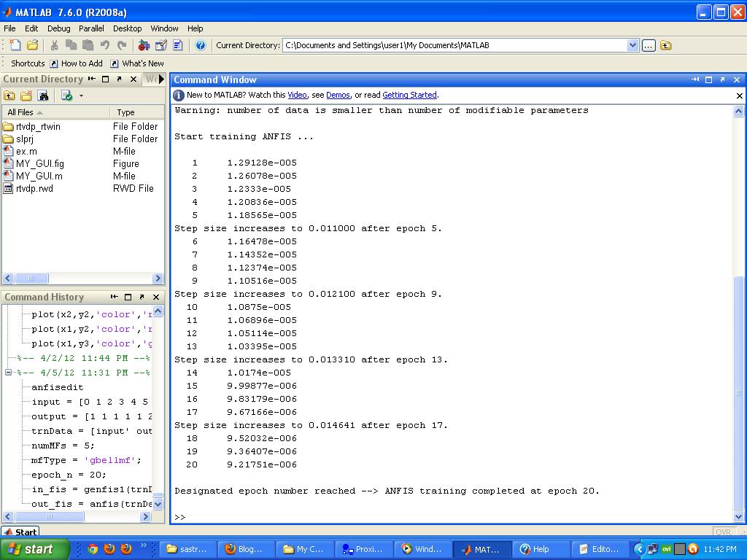Screen dimensions: 747x560
Task: Dismiss the New to MATLAB info bar
Action: (x=740, y=96)
